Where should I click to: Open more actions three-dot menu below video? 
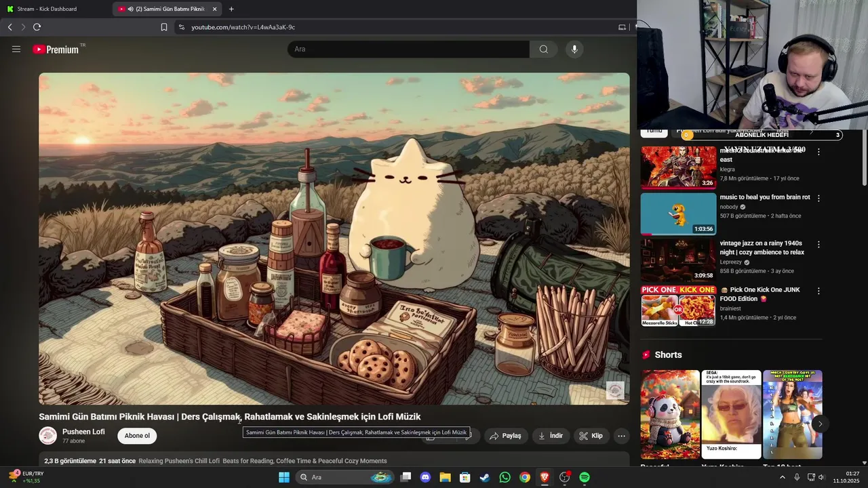click(621, 436)
